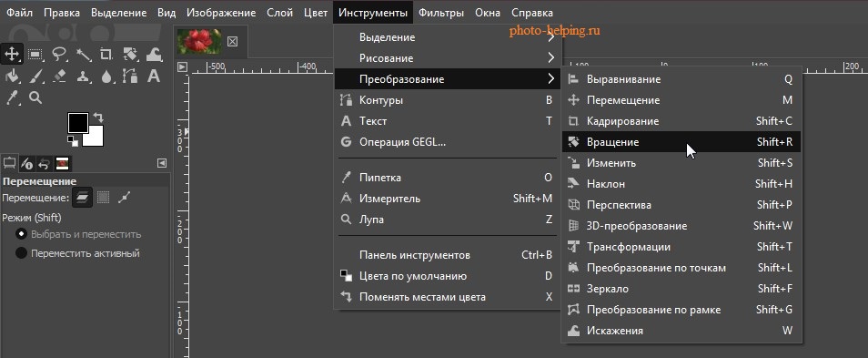Open the foreground black color swatch
The width and height of the screenshot is (868, 358).
click(x=78, y=122)
